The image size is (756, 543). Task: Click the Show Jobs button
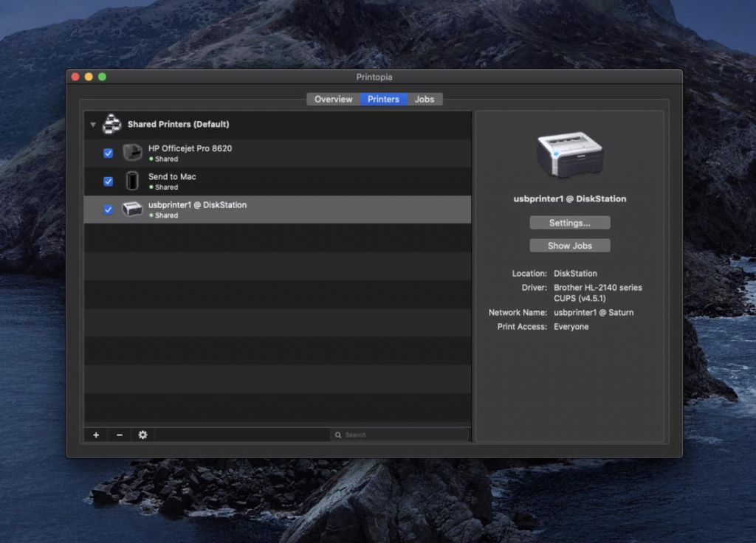click(x=569, y=245)
